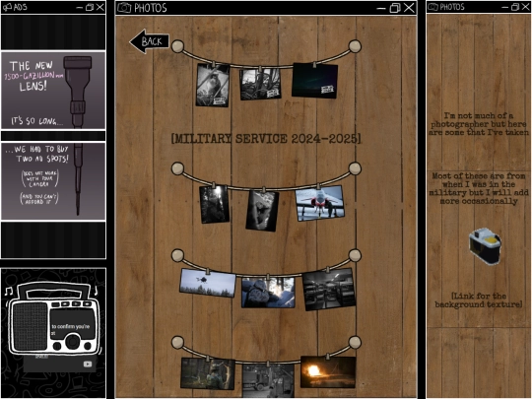
Task: Open the soldier in forest photo
Action: [x=208, y=373]
